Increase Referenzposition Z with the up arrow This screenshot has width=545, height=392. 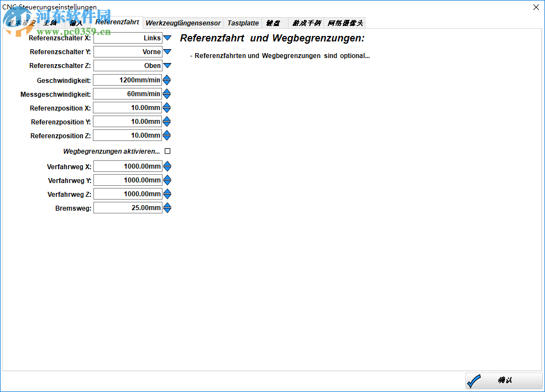[x=167, y=133]
